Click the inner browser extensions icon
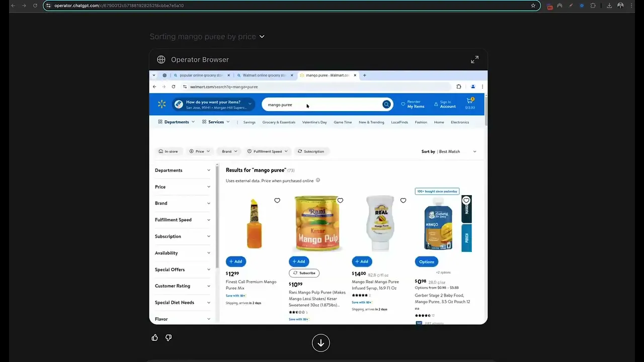Viewport: 644px width, 362px height. click(459, 86)
